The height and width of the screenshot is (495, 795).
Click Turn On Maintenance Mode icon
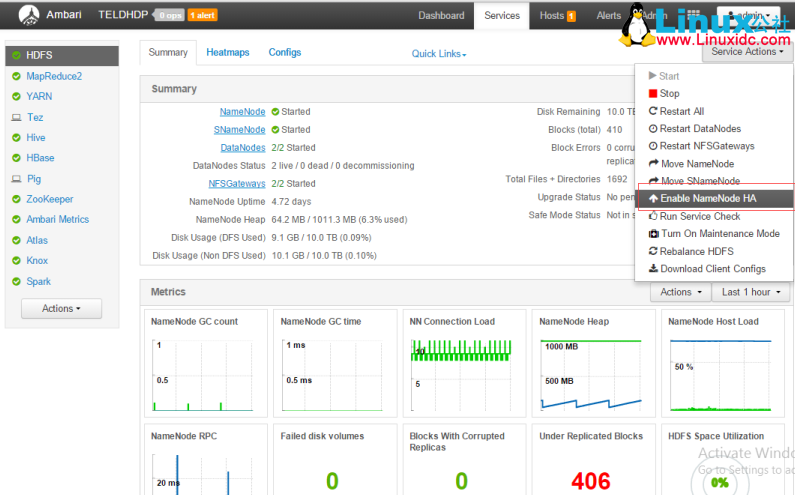[x=654, y=234]
